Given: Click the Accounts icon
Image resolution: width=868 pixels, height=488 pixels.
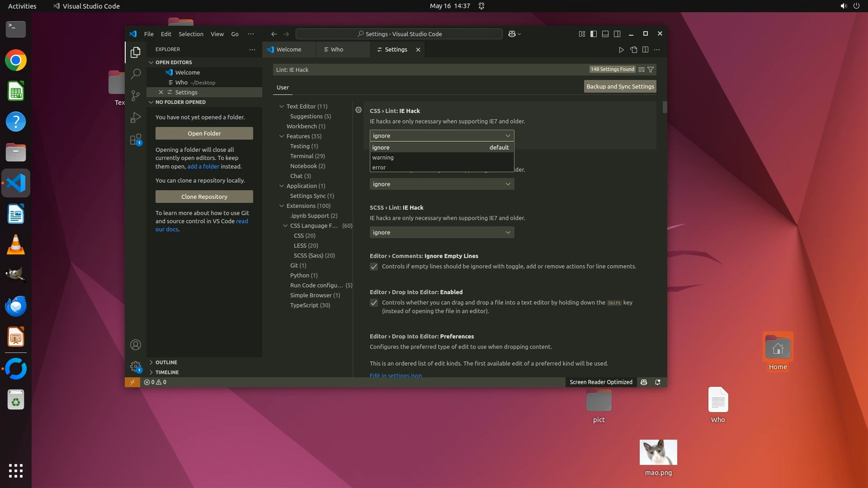Looking at the screenshot, I should pyautogui.click(x=136, y=345).
